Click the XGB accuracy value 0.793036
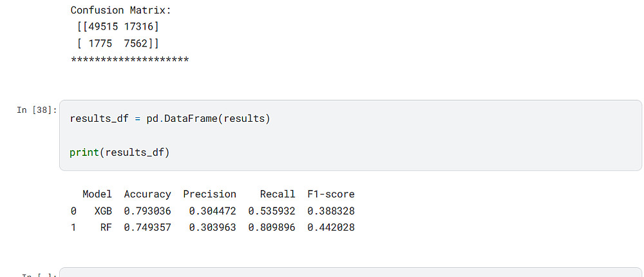This screenshot has height=277, width=644. tap(147, 211)
